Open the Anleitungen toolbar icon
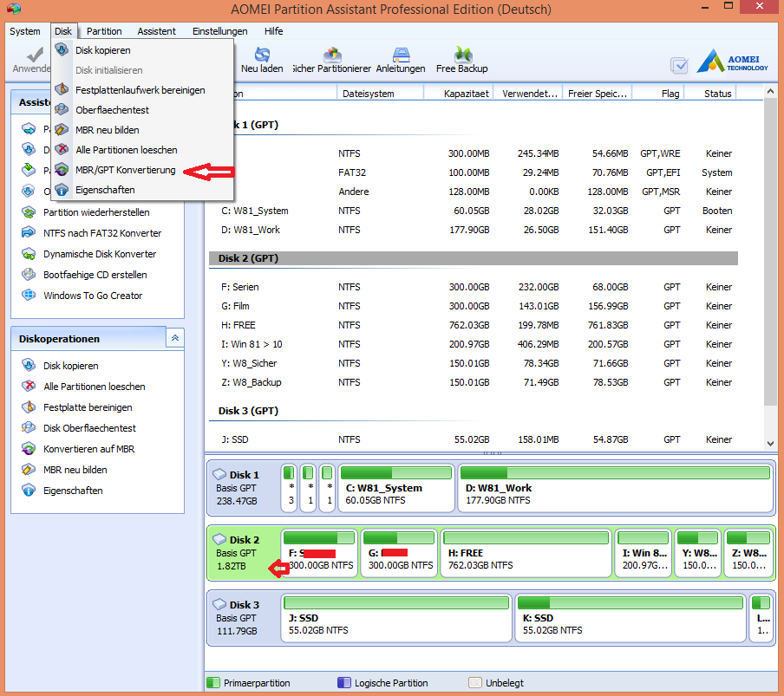 click(x=401, y=55)
